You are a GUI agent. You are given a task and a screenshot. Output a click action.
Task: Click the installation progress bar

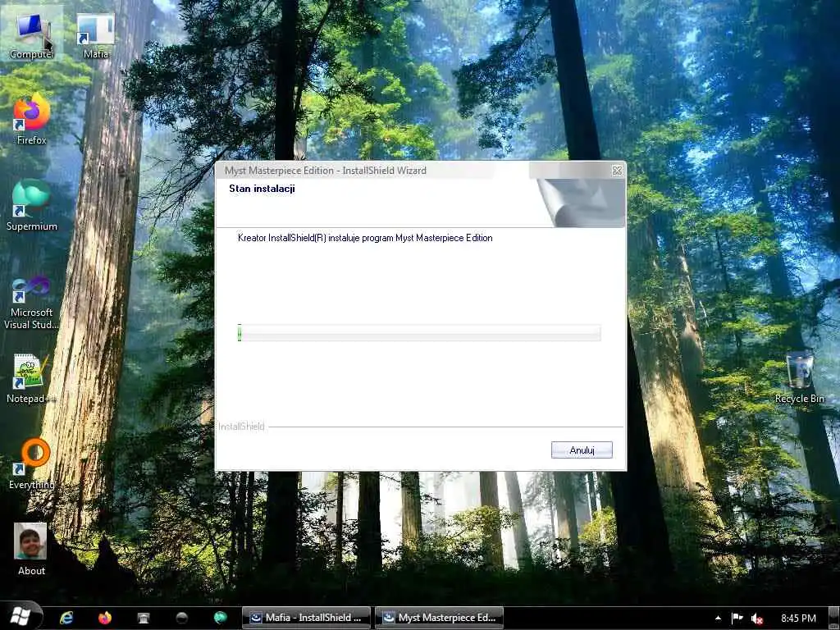[x=419, y=333]
